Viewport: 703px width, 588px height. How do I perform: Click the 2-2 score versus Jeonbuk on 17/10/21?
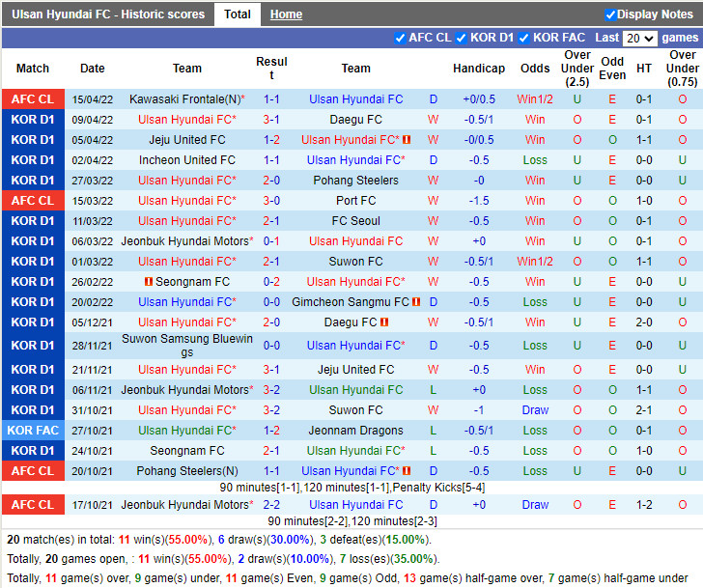(x=271, y=505)
